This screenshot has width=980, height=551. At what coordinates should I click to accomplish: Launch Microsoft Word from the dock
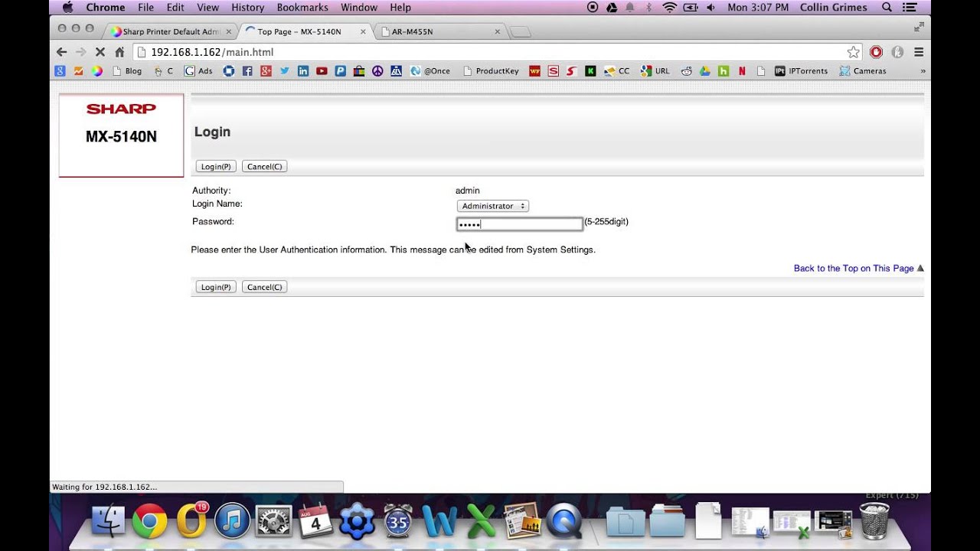tap(439, 522)
